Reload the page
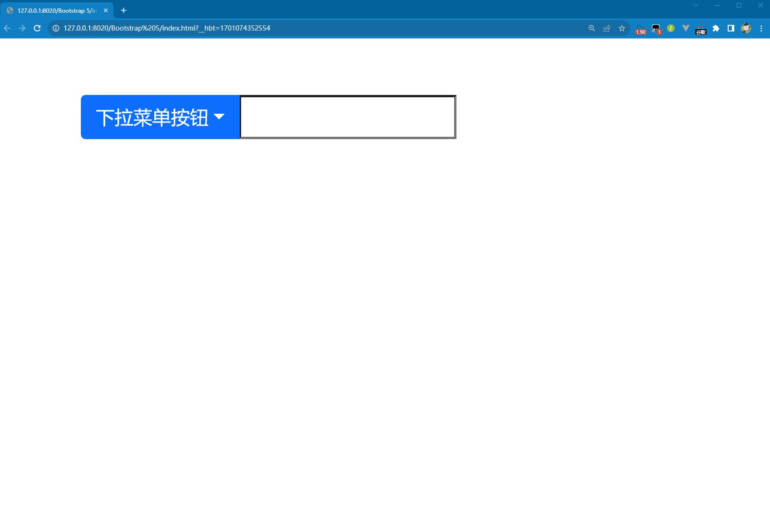 pyautogui.click(x=37, y=28)
